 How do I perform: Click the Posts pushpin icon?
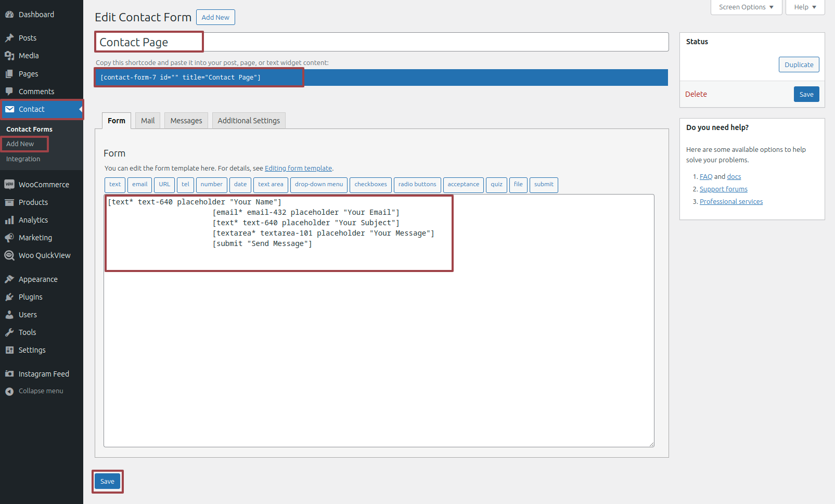pos(9,38)
